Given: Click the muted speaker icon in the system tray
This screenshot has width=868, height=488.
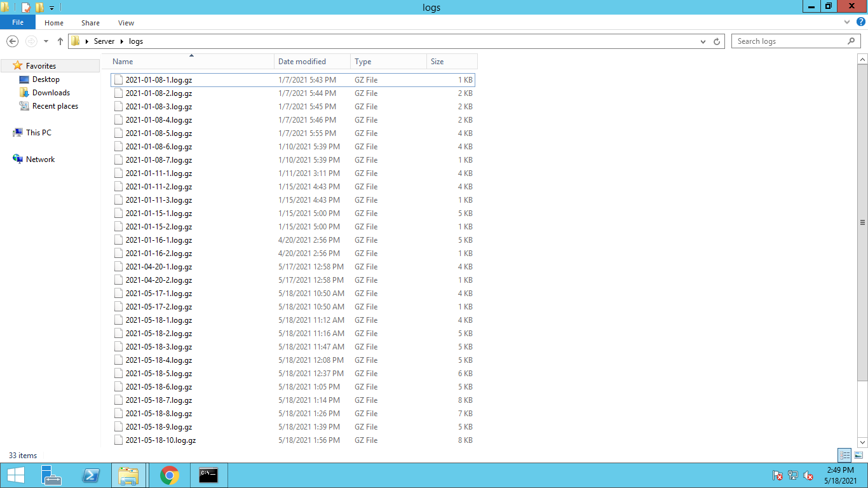Looking at the screenshot, I should pyautogui.click(x=808, y=475).
